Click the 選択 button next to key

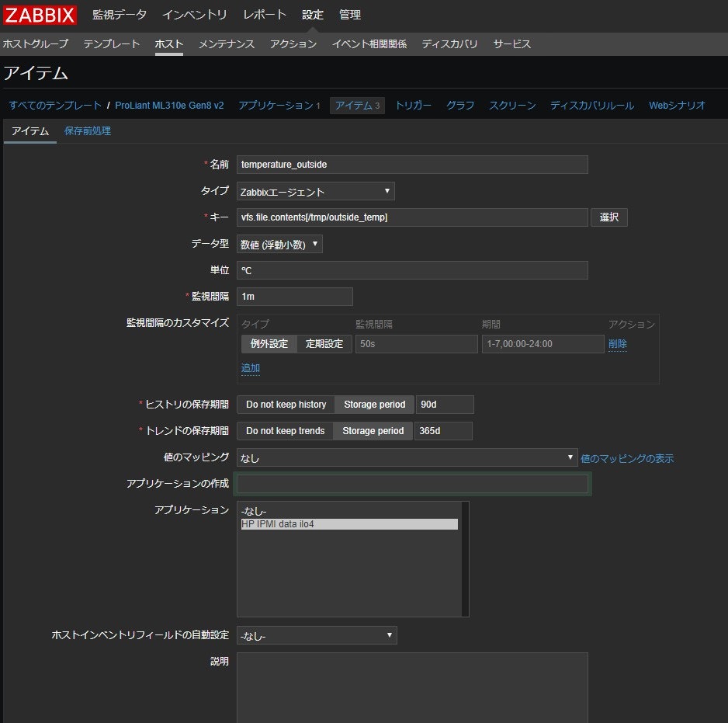[x=609, y=217]
